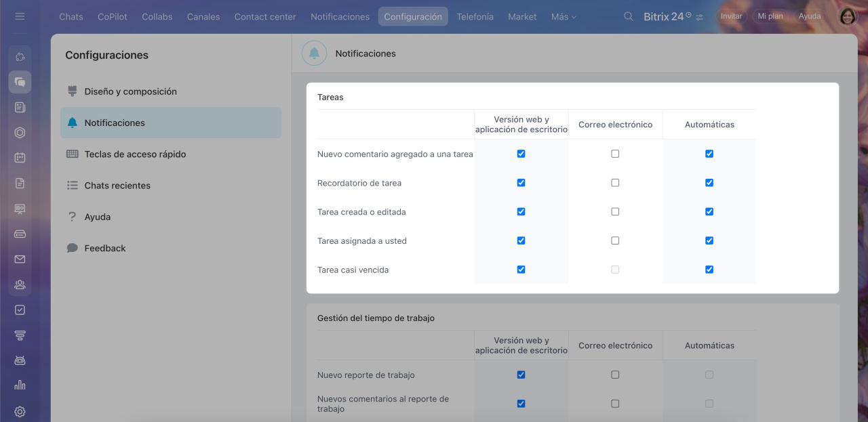Open the tasks checkmark icon in the left rail
The width and height of the screenshot is (868, 422).
(20, 310)
